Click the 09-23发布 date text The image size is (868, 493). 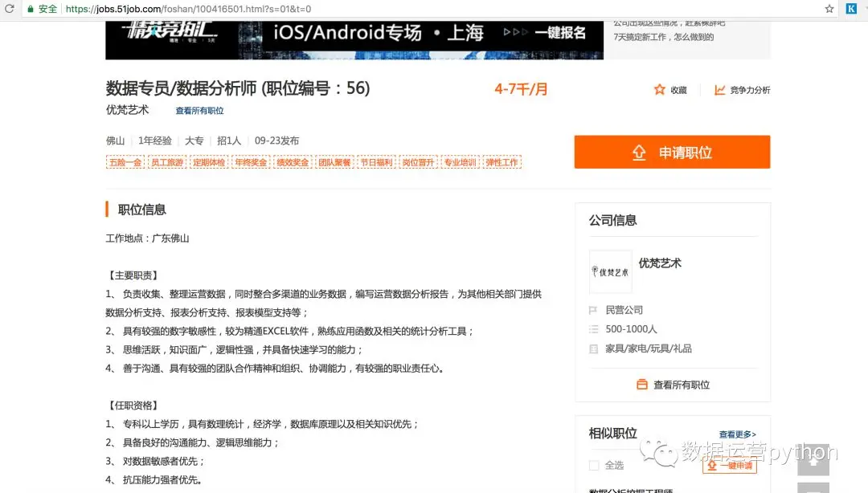tap(276, 141)
